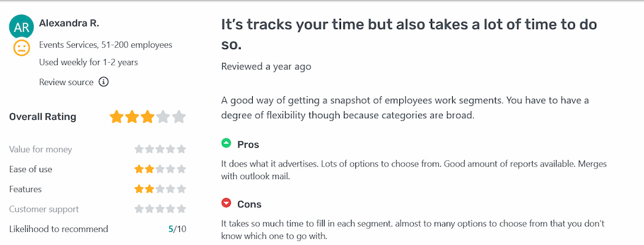Click the Pros section heading
This screenshot has width=644, height=245.
(x=248, y=144)
